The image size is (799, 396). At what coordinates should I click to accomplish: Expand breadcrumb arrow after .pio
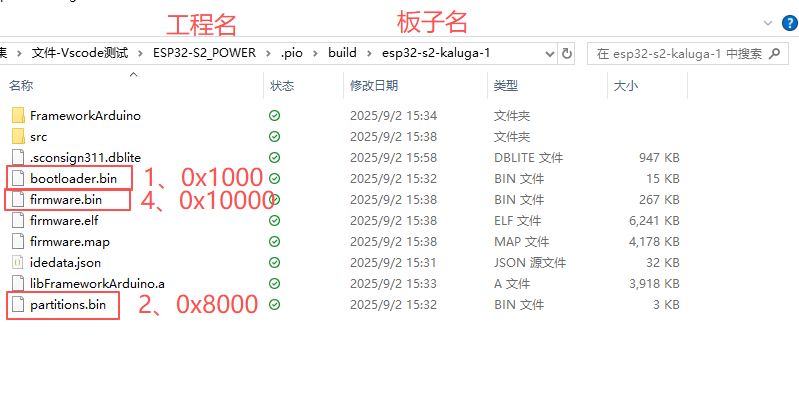[x=316, y=54]
